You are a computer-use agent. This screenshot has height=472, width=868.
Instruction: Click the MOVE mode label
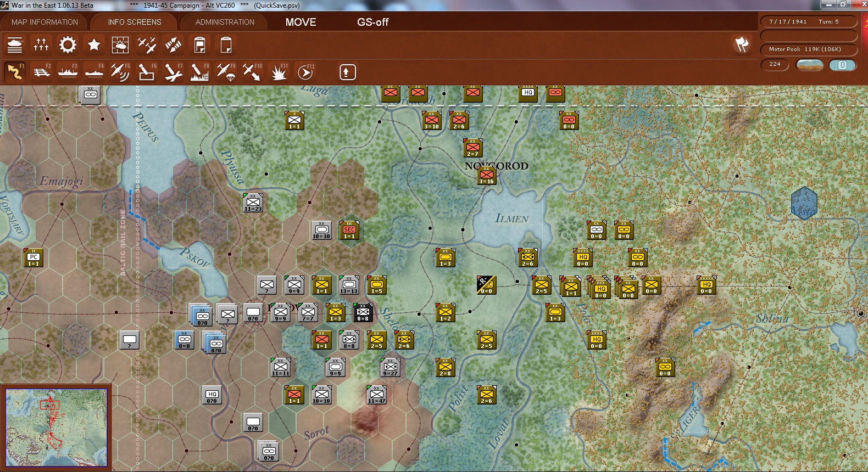tap(301, 22)
